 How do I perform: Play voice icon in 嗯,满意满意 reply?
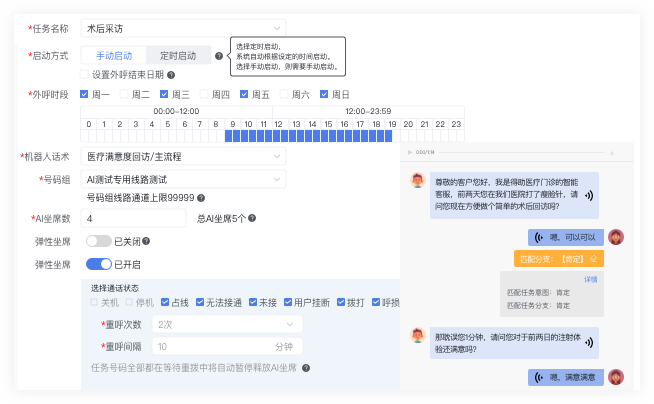tap(539, 378)
